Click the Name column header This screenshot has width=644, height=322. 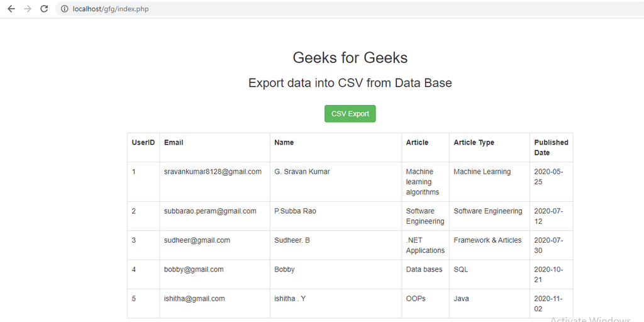click(284, 143)
